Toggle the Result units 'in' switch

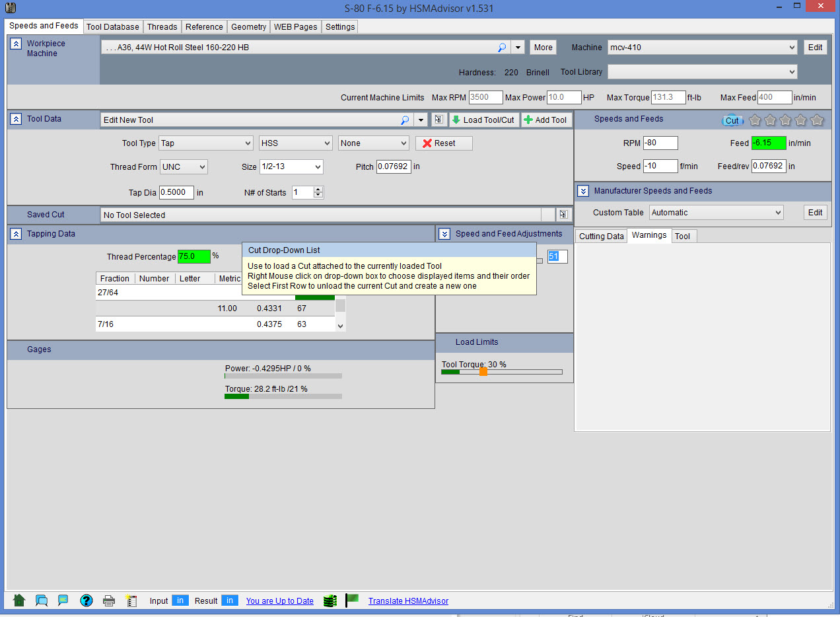(230, 600)
